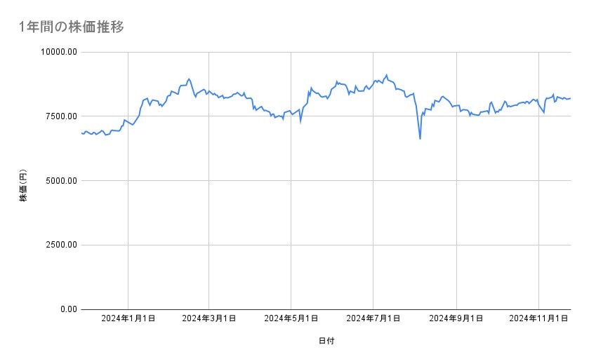Click the 7500.00 y-axis label
Viewport: 589px width, 364px height.
pyautogui.click(x=58, y=116)
